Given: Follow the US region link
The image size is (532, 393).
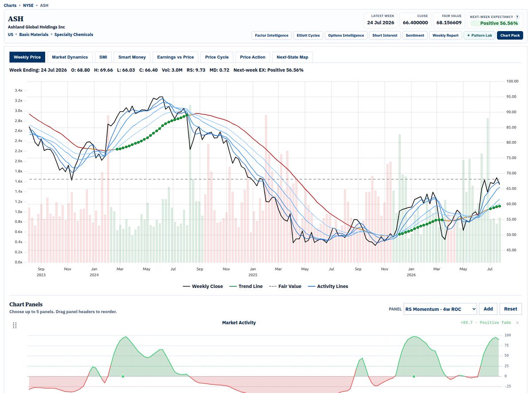Looking at the screenshot, I should pyautogui.click(x=11, y=34).
